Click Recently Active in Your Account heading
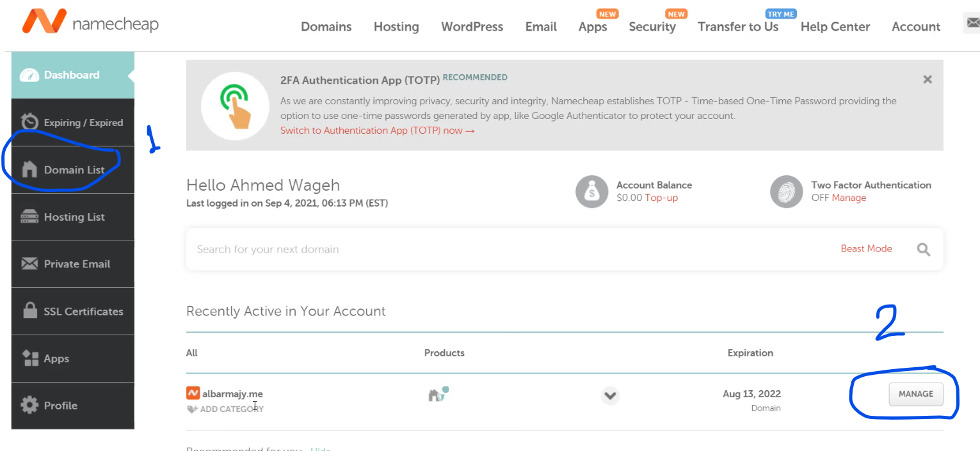Screen dimensions: 980x451 click(286, 312)
